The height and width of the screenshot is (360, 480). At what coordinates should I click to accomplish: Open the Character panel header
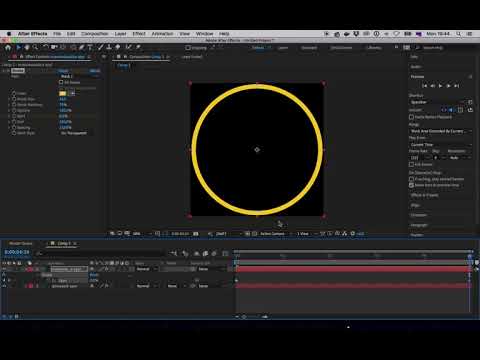(x=419, y=215)
